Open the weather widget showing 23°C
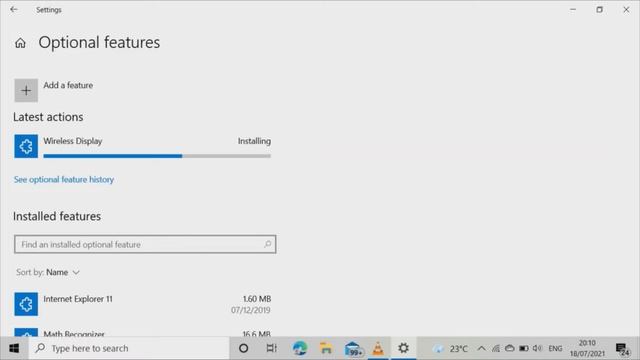 pyautogui.click(x=450, y=349)
